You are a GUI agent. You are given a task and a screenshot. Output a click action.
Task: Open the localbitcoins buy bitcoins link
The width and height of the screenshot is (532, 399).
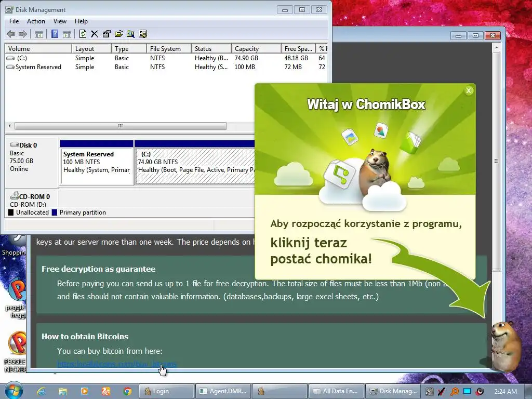[x=117, y=364]
